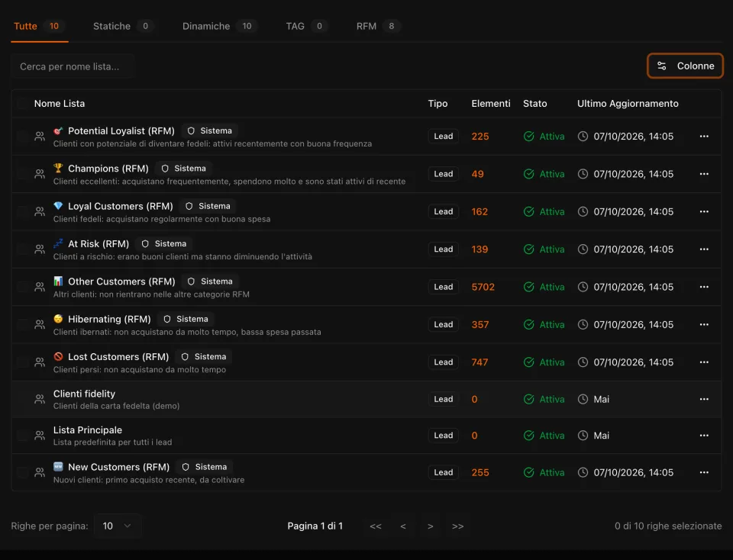Image resolution: width=733 pixels, height=560 pixels.
Task: Click the people group icon in Clienti fidelity row
Action: click(x=40, y=399)
